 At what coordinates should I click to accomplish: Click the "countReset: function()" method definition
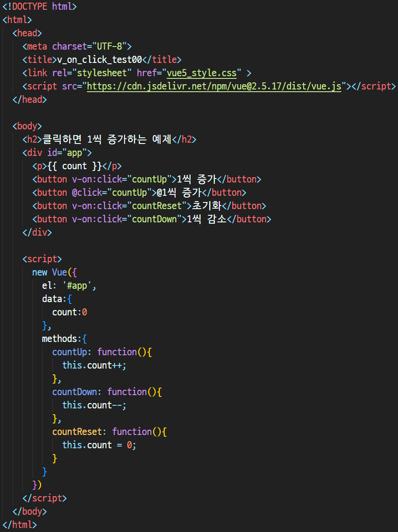pyautogui.click(x=107, y=432)
